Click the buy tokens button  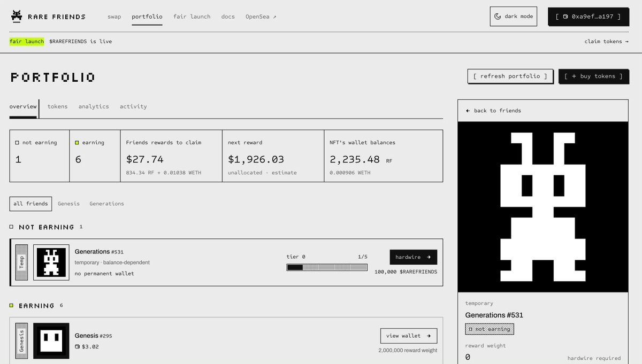593,76
